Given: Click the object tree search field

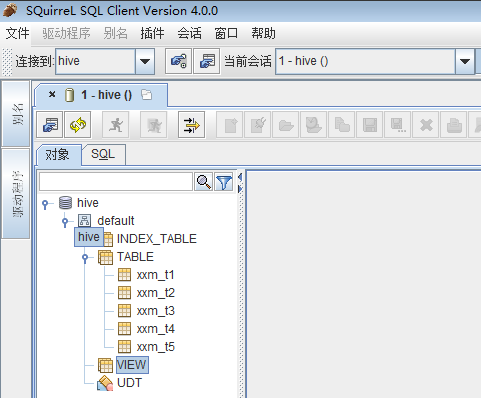Looking at the screenshot, I should coord(116,182).
